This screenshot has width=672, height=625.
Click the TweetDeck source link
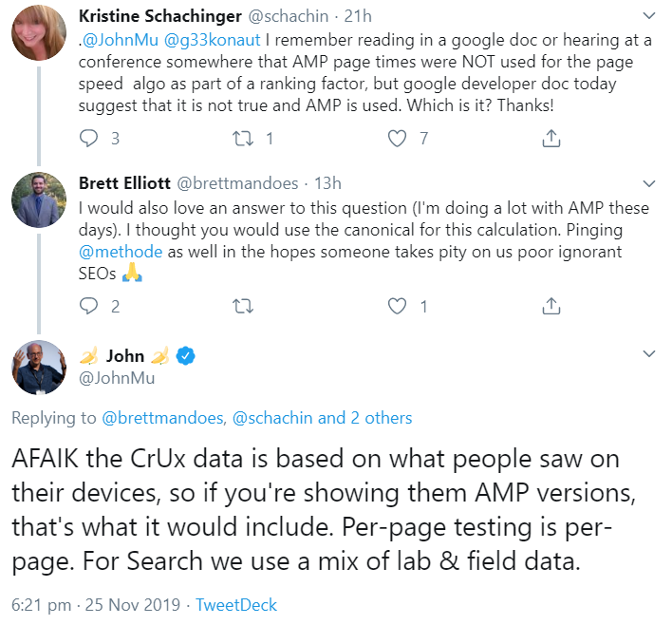[237, 604]
